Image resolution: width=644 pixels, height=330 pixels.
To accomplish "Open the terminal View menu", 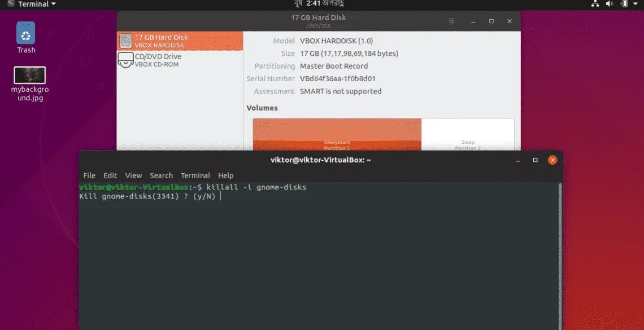I will pyautogui.click(x=133, y=175).
